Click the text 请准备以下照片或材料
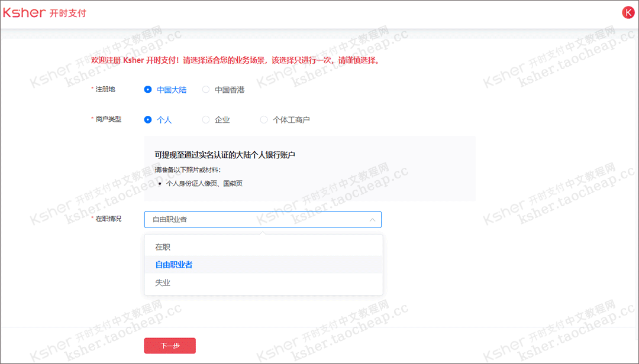The width and height of the screenshot is (639, 364). click(188, 170)
